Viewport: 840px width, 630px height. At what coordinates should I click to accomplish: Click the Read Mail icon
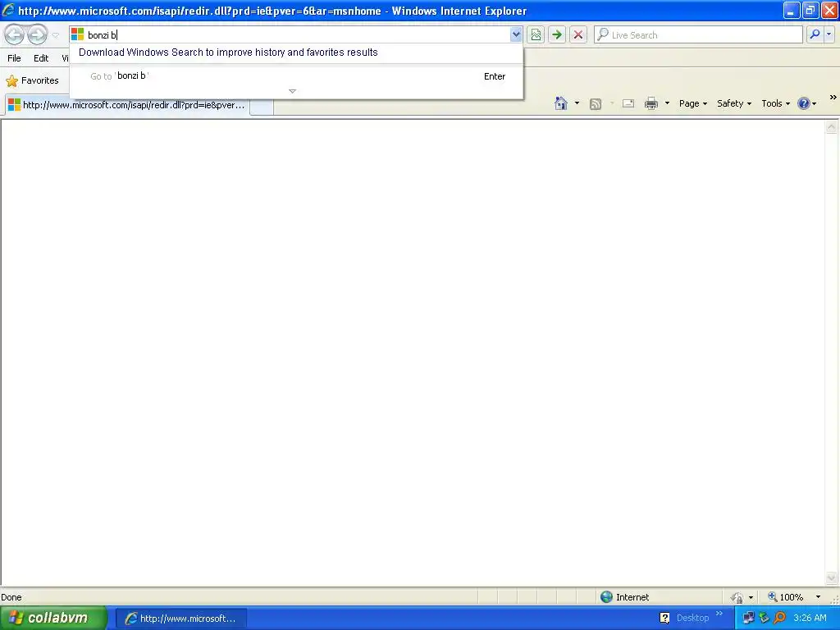click(628, 103)
